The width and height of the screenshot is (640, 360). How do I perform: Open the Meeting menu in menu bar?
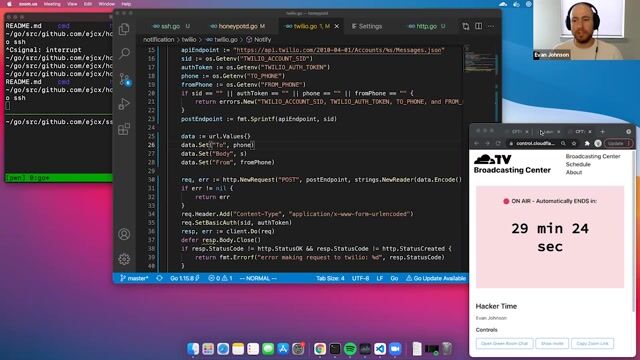[x=52, y=4]
